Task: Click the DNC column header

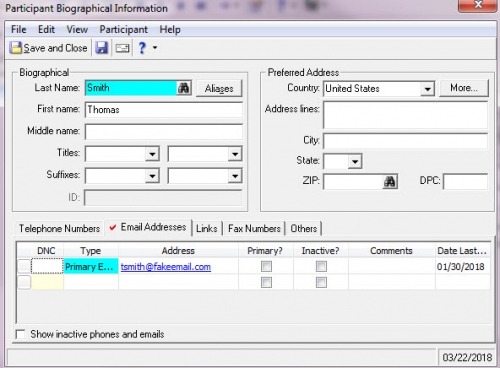Action: coord(46,251)
